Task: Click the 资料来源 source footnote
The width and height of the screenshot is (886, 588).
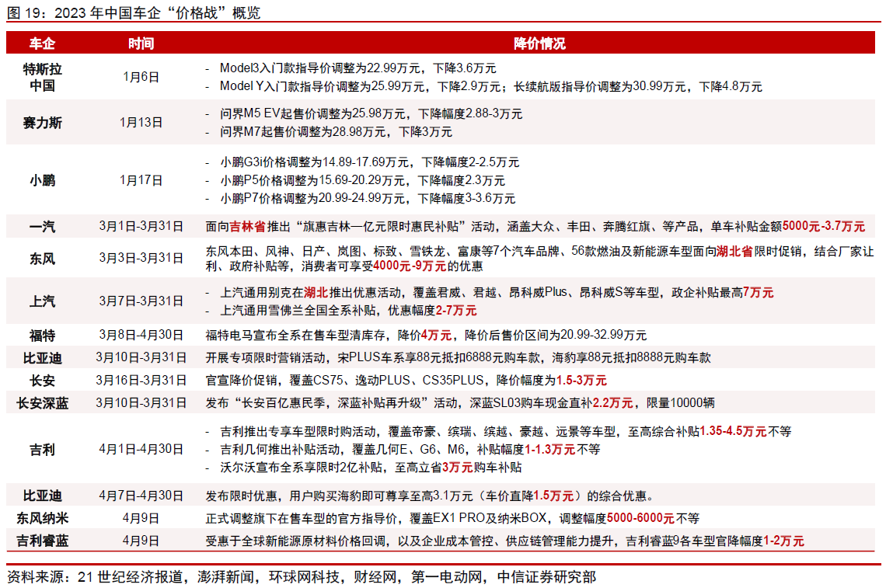Action: (x=302, y=576)
